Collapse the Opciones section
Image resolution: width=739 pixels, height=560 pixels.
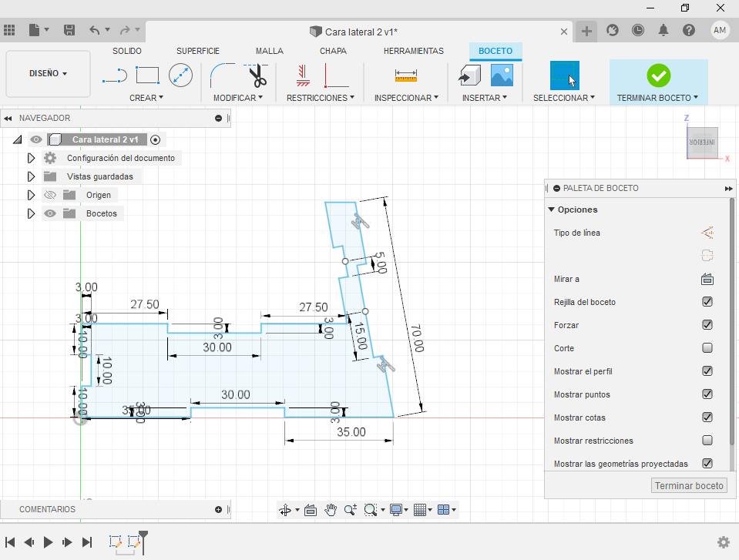point(552,210)
